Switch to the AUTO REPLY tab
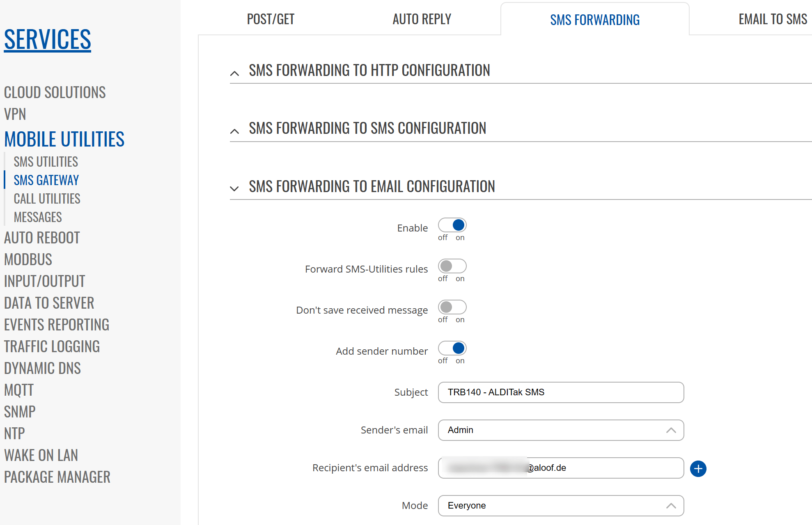812x525 pixels. point(422,19)
